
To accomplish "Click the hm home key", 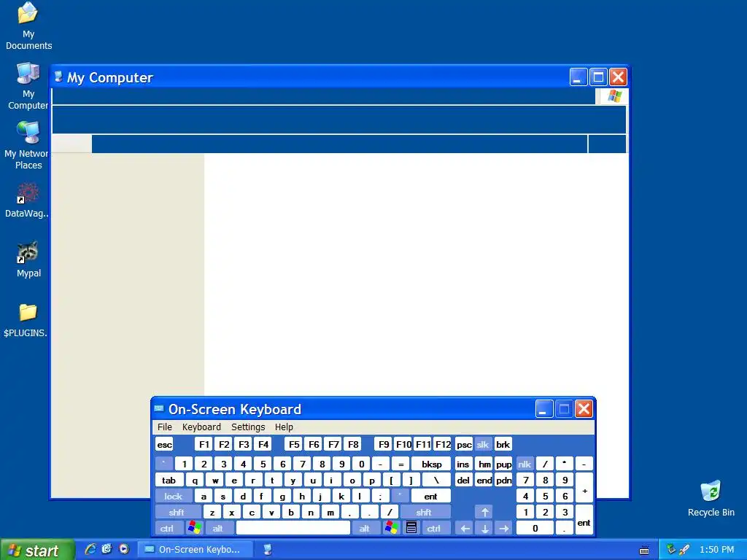I will 484,464.
